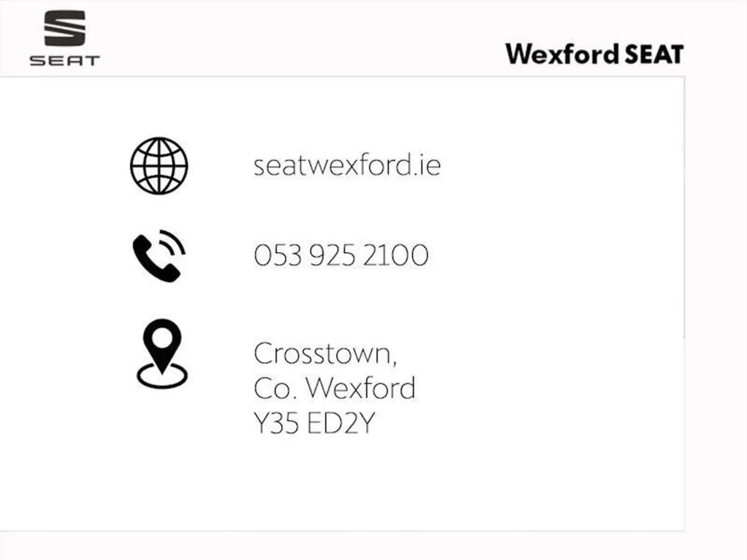
Task: Click the phone number 053 925 2100
Action: [x=341, y=256]
